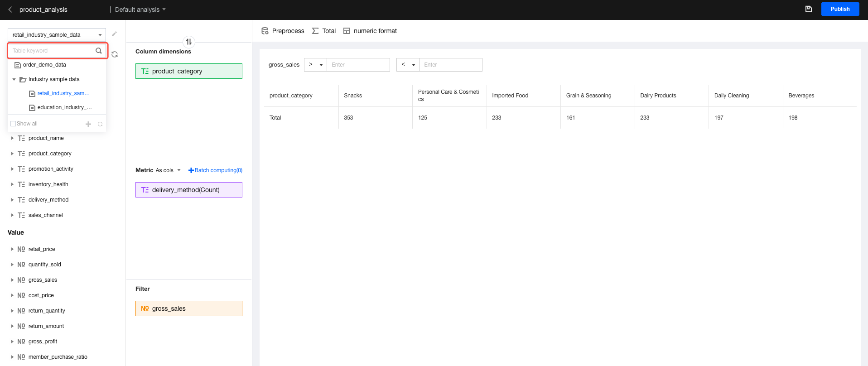Image resolution: width=868 pixels, height=366 pixels.
Task: Click the search magnifier in Table keyword box
Action: coord(98,51)
